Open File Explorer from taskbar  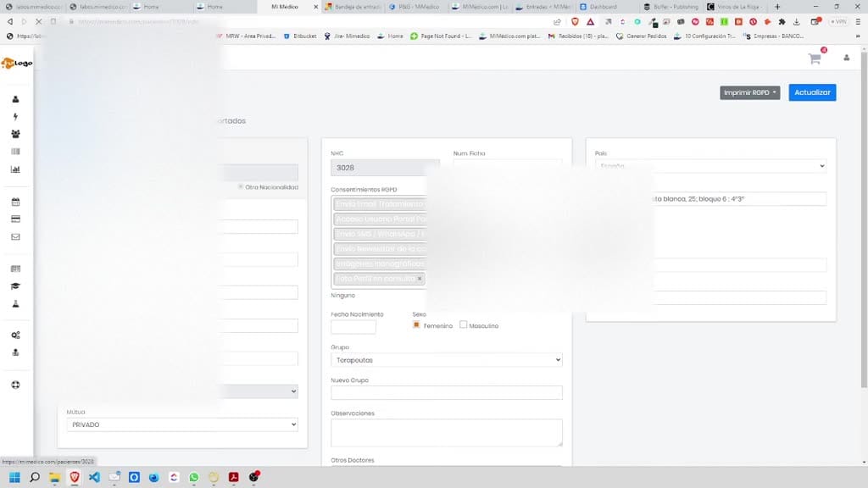tap(55, 477)
